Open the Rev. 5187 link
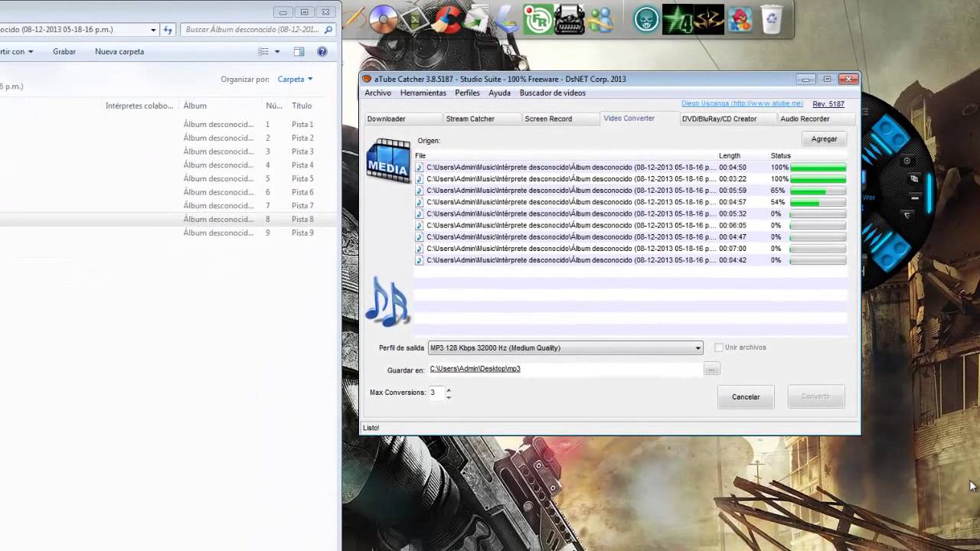The width and height of the screenshot is (980, 551). tap(828, 104)
